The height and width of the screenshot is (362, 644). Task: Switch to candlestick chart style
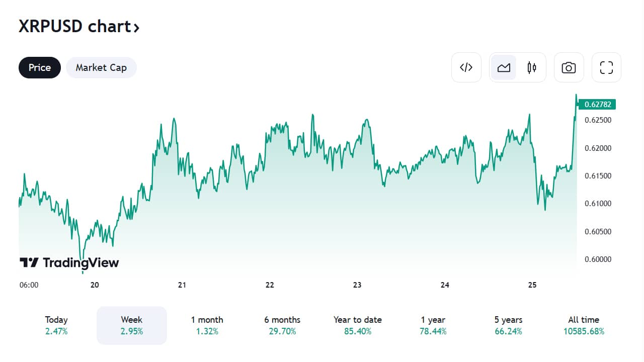532,67
